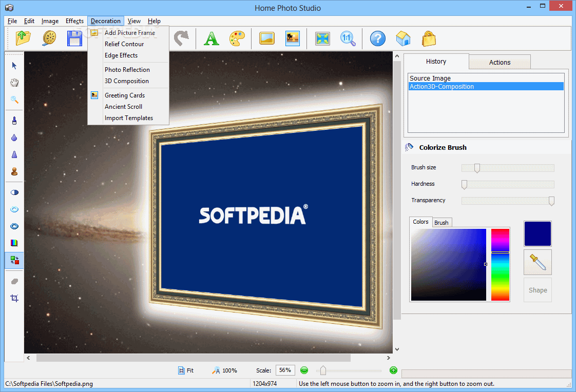The height and width of the screenshot is (392, 576).
Task: Click the Transparency slider handle
Action: click(551, 201)
